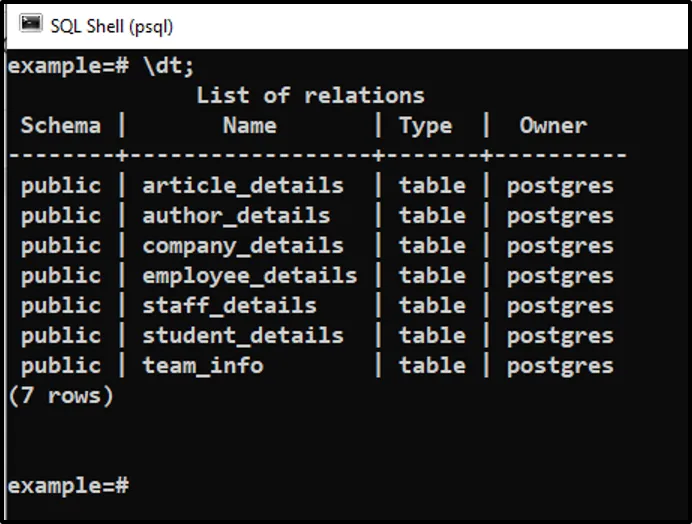
Task: Click "public" schema in the article_details row
Action: pyautogui.click(x=60, y=186)
